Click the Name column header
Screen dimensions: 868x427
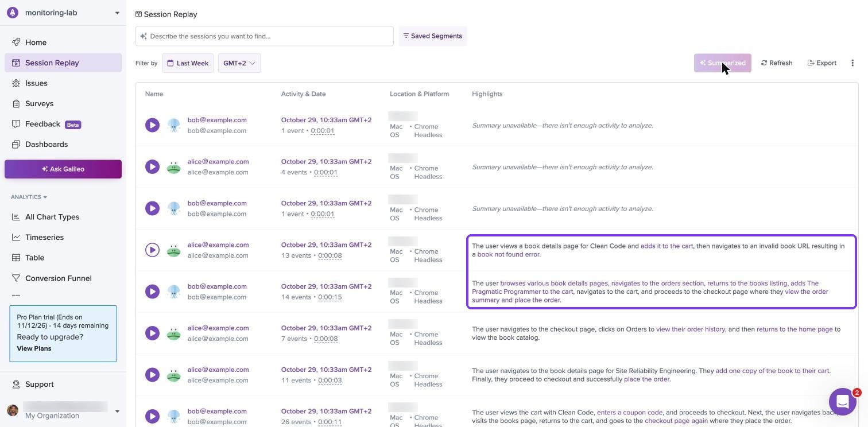click(x=154, y=94)
